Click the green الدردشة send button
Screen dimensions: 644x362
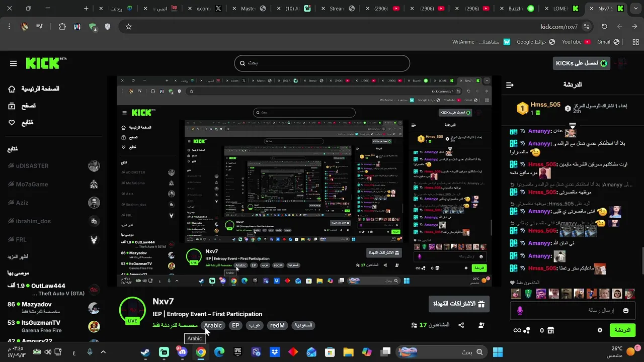(x=622, y=330)
